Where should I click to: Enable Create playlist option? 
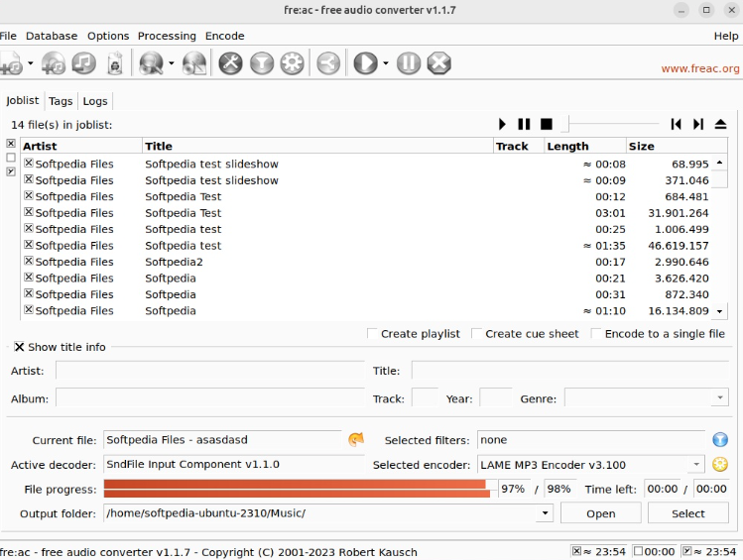pos(372,333)
